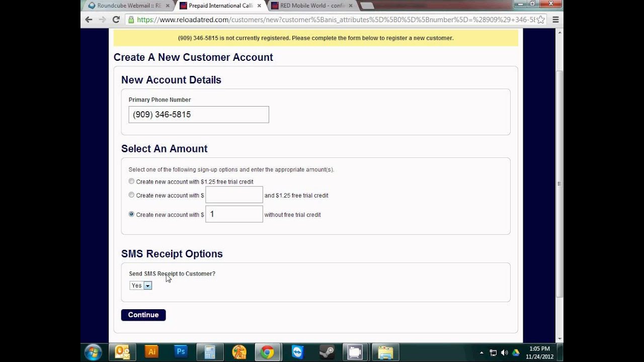Click the 'Send SMS Receipt to Customer?' label
Screen dimensions: 644x362
pos(172,274)
